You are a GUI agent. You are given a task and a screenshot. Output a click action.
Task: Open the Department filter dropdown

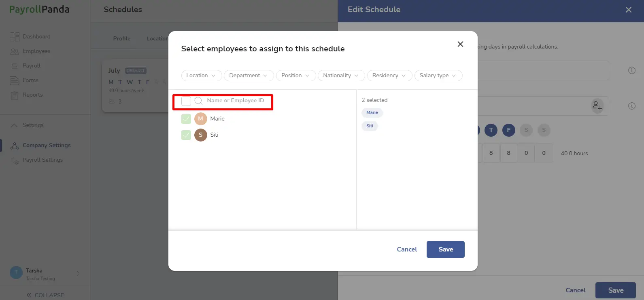(x=249, y=76)
